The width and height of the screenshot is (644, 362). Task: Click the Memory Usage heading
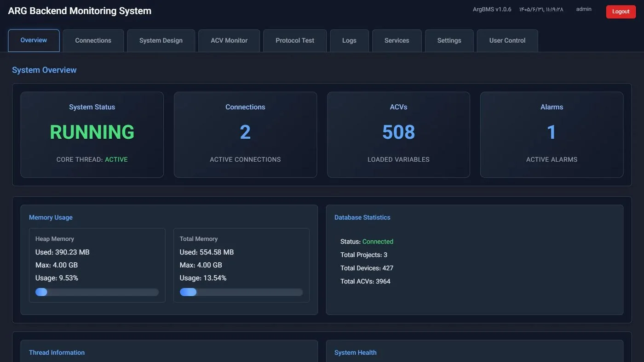tap(51, 217)
